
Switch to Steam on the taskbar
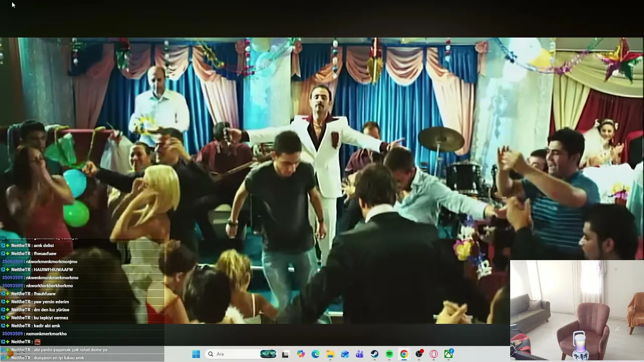point(374,354)
